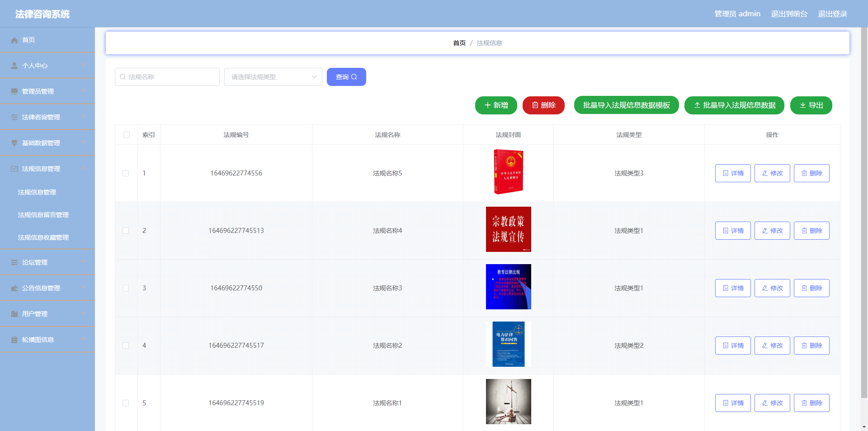Click the list icon beside 论坛管理
The width and height of the screenshot is (868, 431).
point(14,263)
